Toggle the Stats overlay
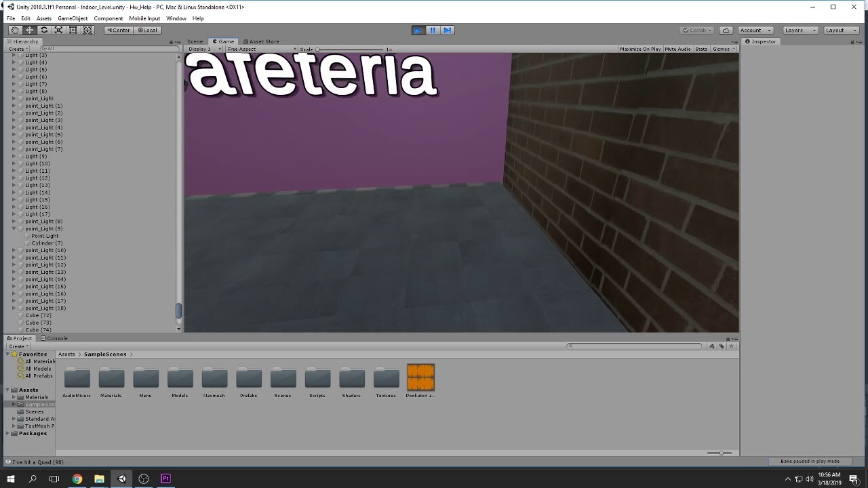 pyautogui.click(x=701, y=49)
